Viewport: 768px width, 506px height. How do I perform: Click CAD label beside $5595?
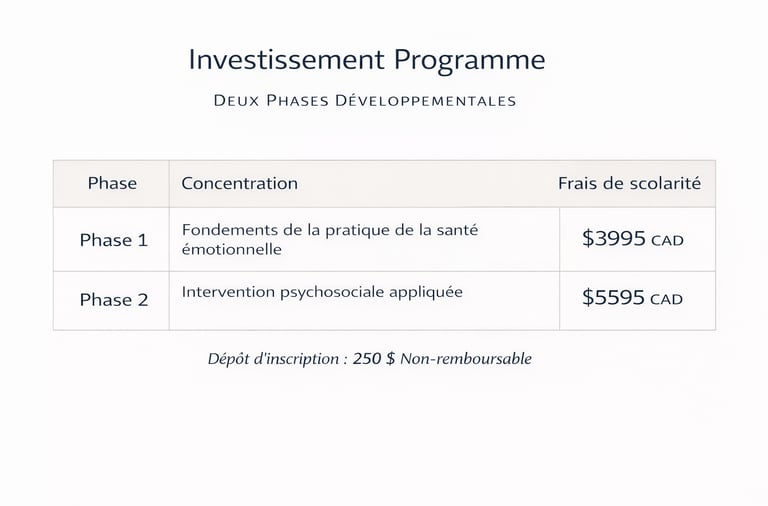point(666,300)
